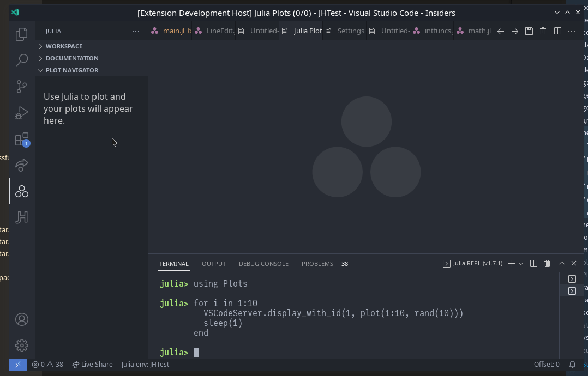Click the 'for i in 1:10' line
The height and width of the screenshot is (376, 588).
(x=225, y=304)
